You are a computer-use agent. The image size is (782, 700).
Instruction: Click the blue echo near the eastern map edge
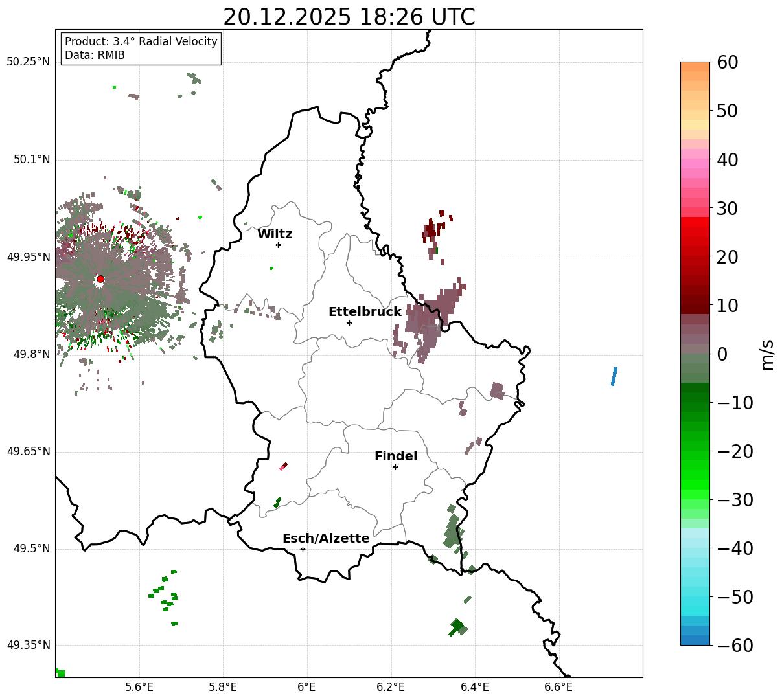coord(614,376)
